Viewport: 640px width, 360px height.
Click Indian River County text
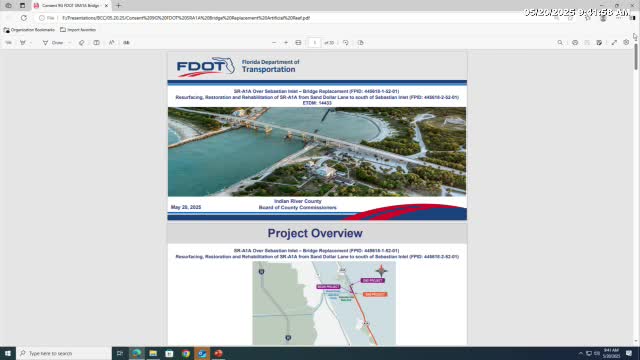pos(298,201)
